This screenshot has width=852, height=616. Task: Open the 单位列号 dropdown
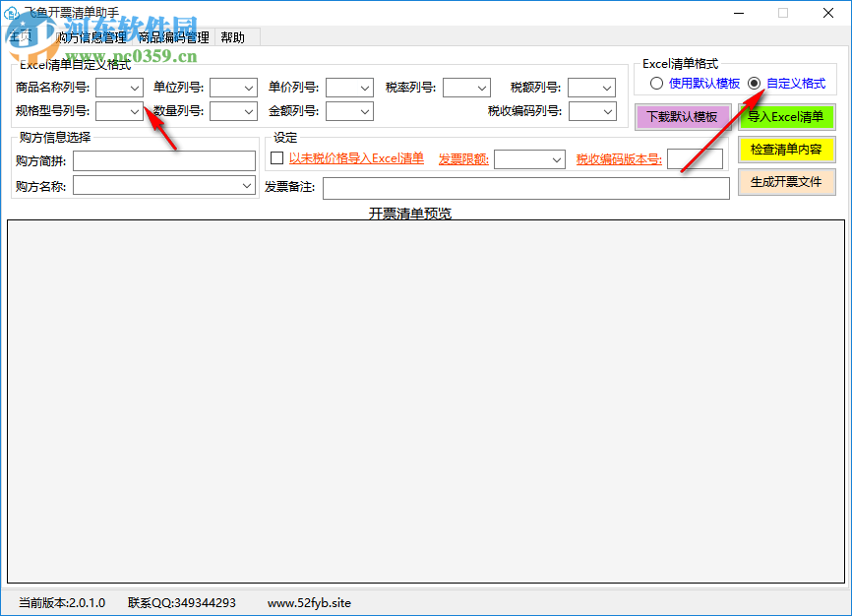pos(233,88)
